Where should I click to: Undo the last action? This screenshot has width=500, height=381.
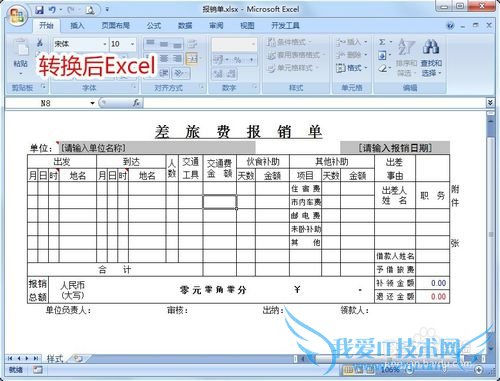point(52,10)
